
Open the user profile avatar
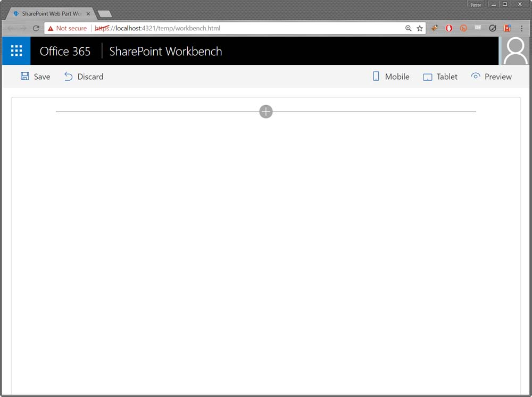[515, 51]
